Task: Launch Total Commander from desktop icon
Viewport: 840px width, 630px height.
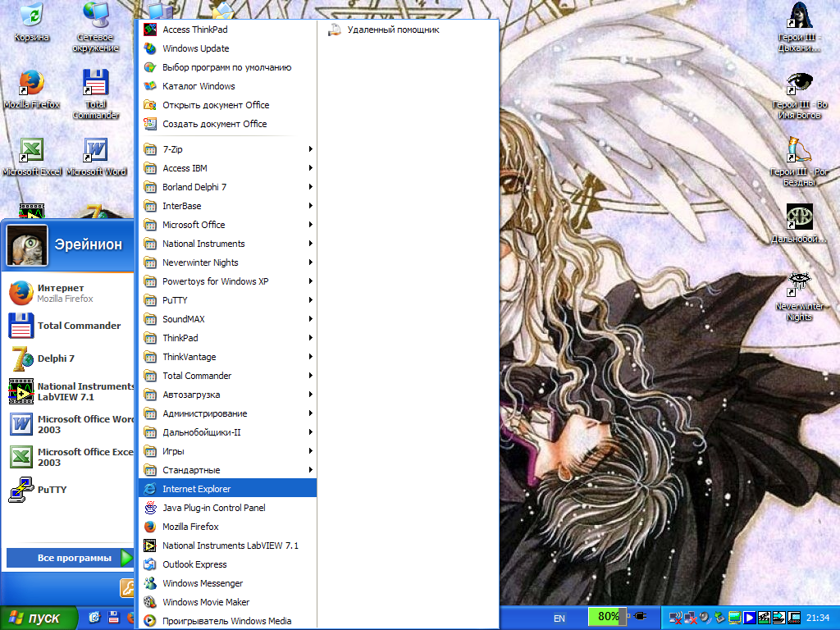Action: [96, 84]
